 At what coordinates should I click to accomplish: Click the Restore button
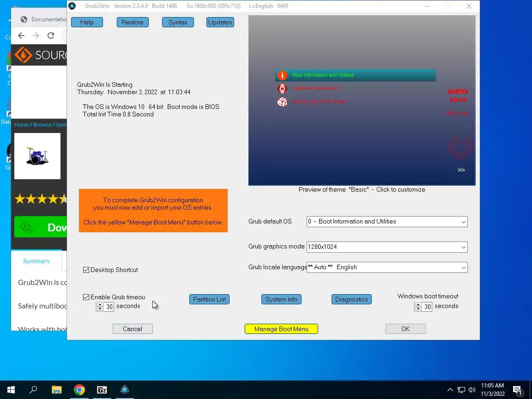tap(133, 22)
